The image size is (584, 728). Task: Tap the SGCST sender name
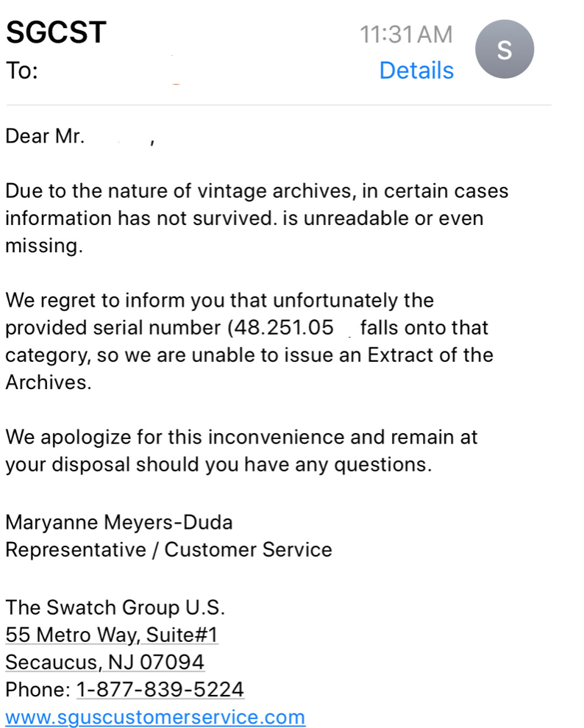pyautogui.click(x=55, y=32)
